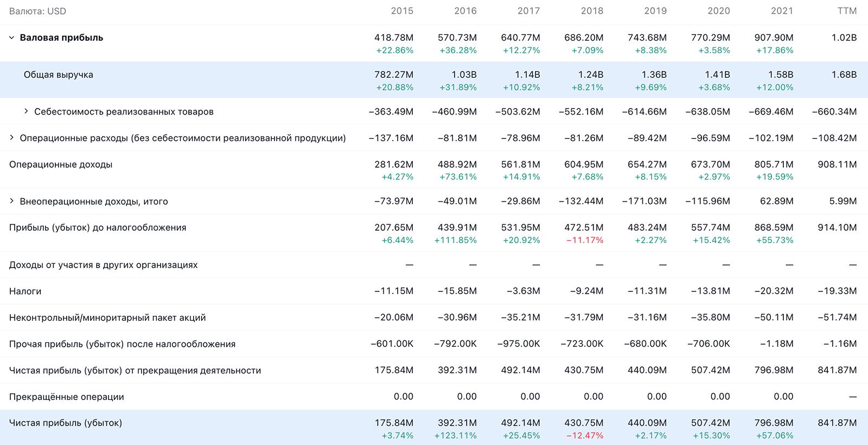The height and width of the screenshot is (445, 868).
Task: Click the Валюта: USD label
Action: click(x=37, y=11)
